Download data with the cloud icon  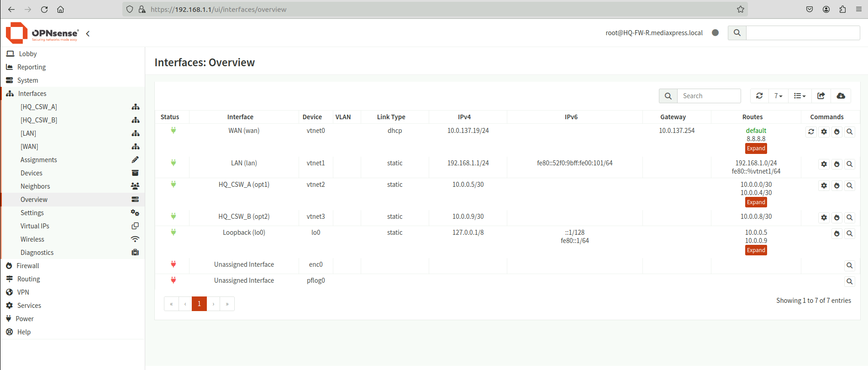point(841,96)
